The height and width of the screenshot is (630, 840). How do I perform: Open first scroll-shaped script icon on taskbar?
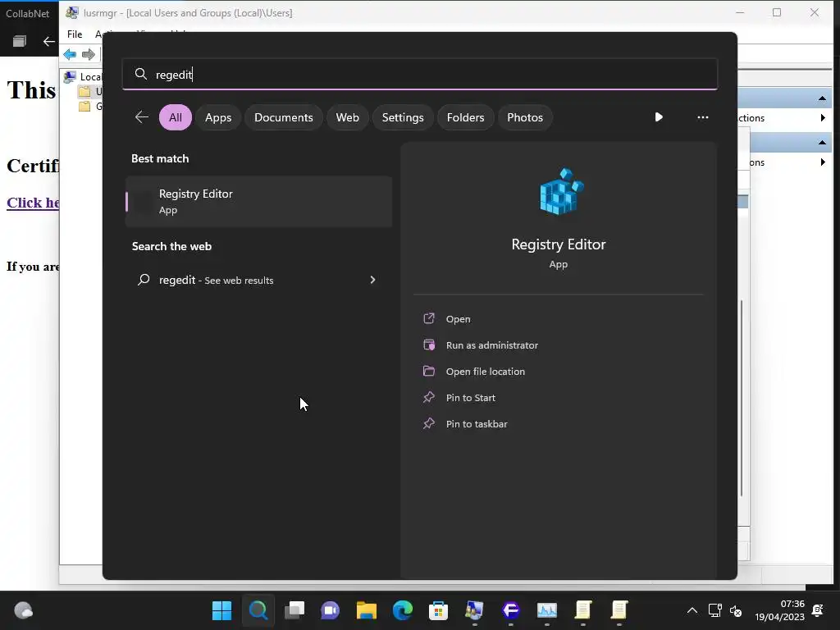click(583, 610)
